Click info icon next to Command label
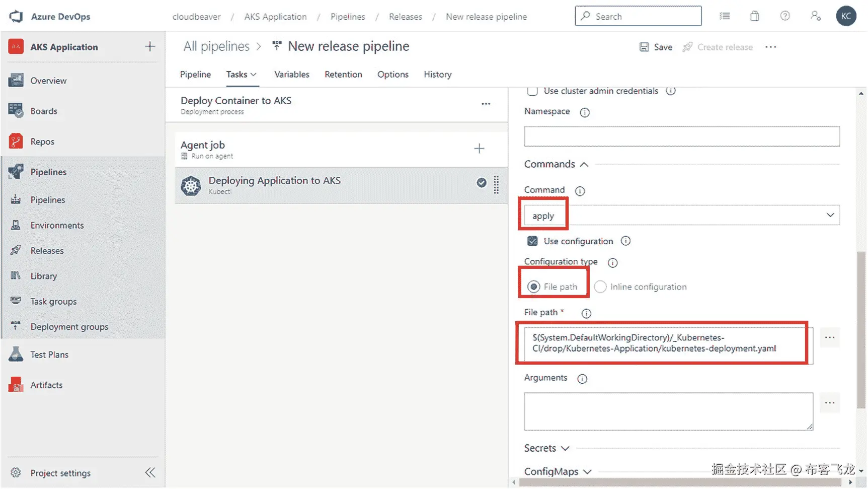The height and width of the screenshot is (489, 868). [x=580, y=191]
